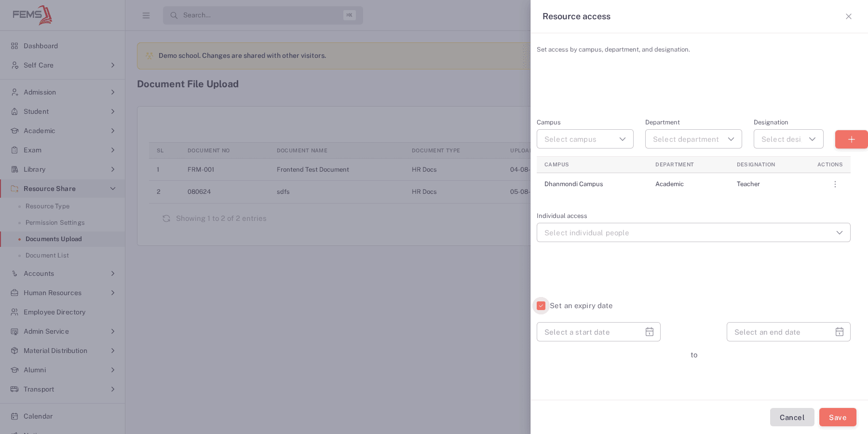Click the start date input field
The width and height of the screenshot is (868, 434).
[598, 332]
